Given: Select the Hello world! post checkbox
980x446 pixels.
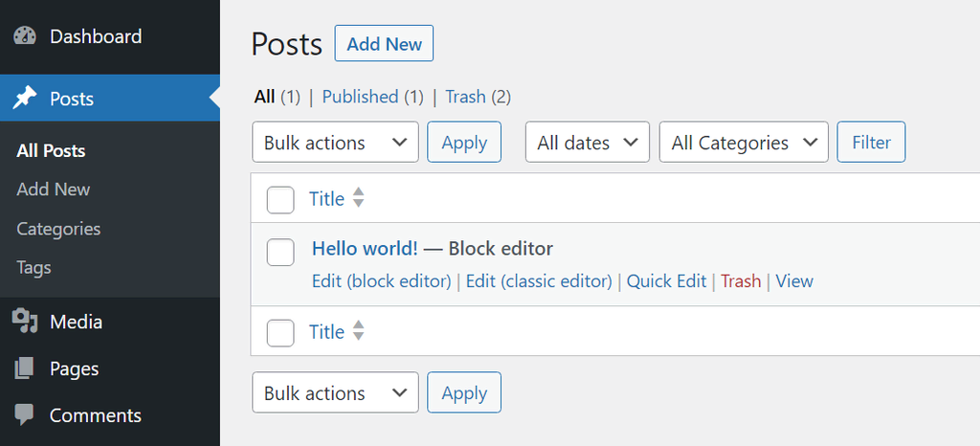Looking at the screenshot, I should click(x=280, y=252).
